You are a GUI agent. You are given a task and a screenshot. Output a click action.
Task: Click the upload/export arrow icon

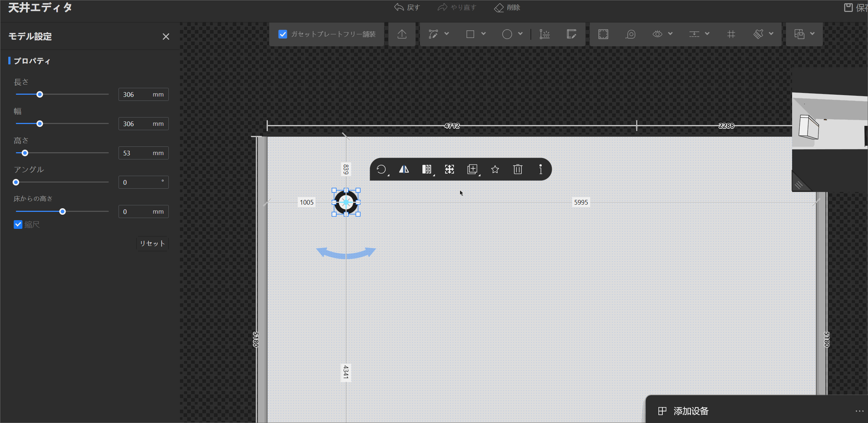click(402, 34)
